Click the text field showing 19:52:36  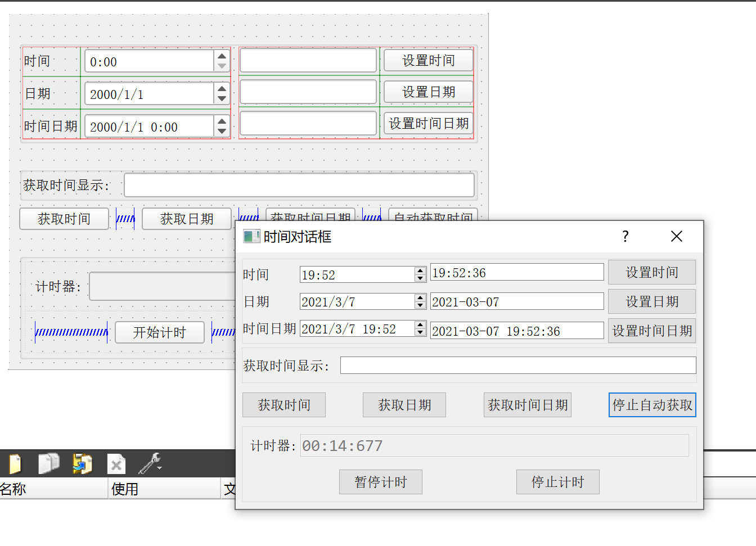point(517,272)
